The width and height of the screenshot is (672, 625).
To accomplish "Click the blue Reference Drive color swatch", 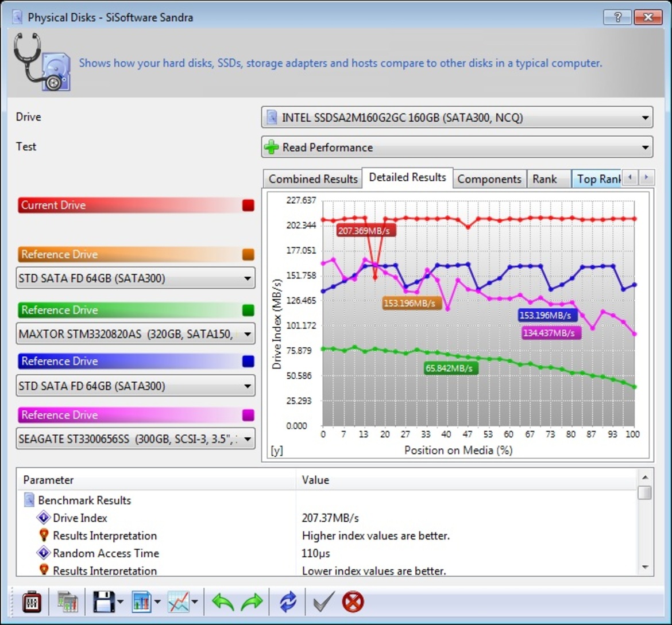I will 248,361.
